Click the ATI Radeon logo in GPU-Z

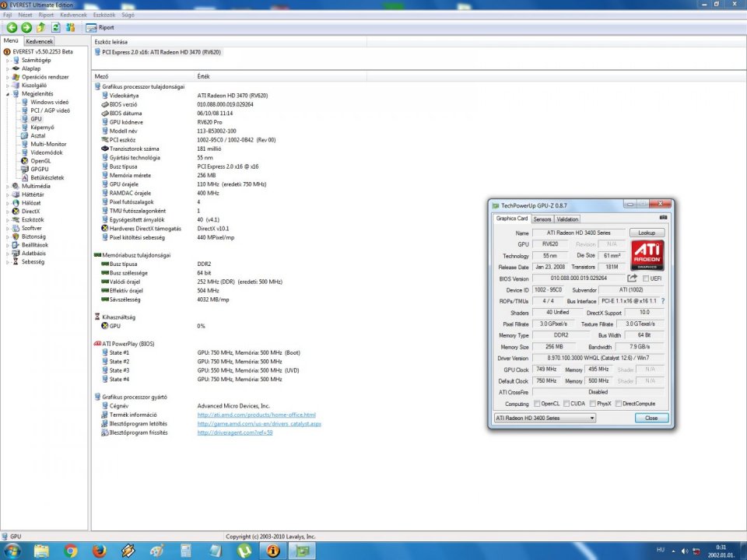pos(647,255)
